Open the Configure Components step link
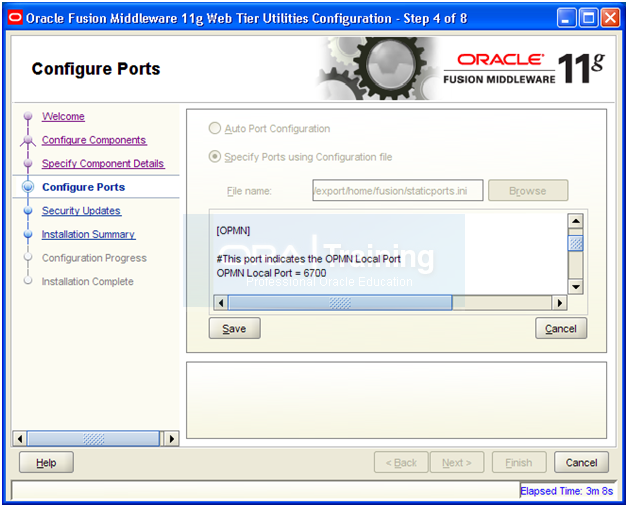The height and width of the screenshot is (507, 628). click(x=94, y=140)
